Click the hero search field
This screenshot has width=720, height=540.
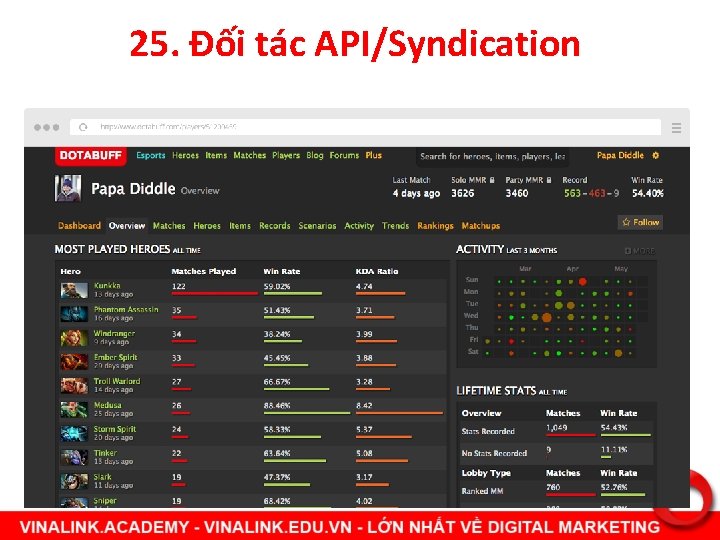[492, 157]
